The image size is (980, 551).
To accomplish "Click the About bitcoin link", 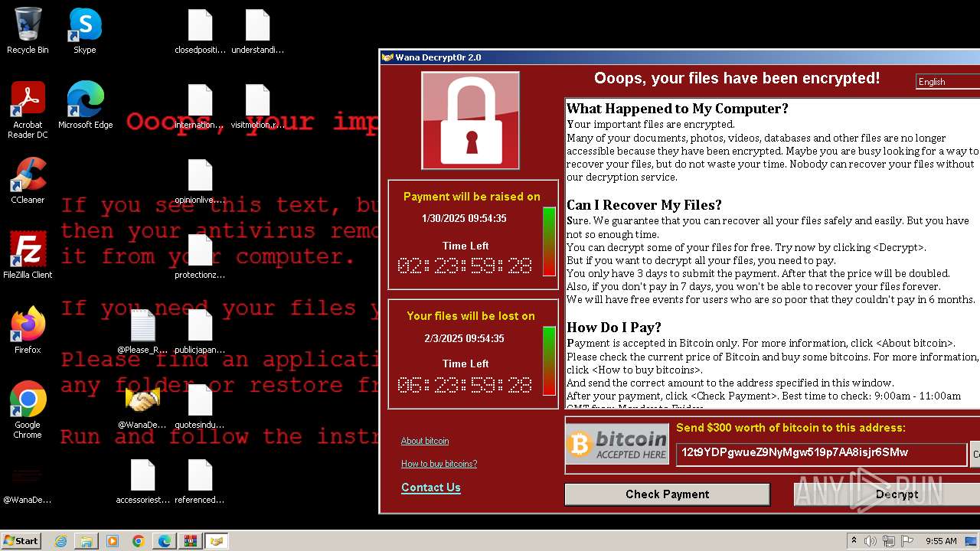I will (x=425, y=441).
